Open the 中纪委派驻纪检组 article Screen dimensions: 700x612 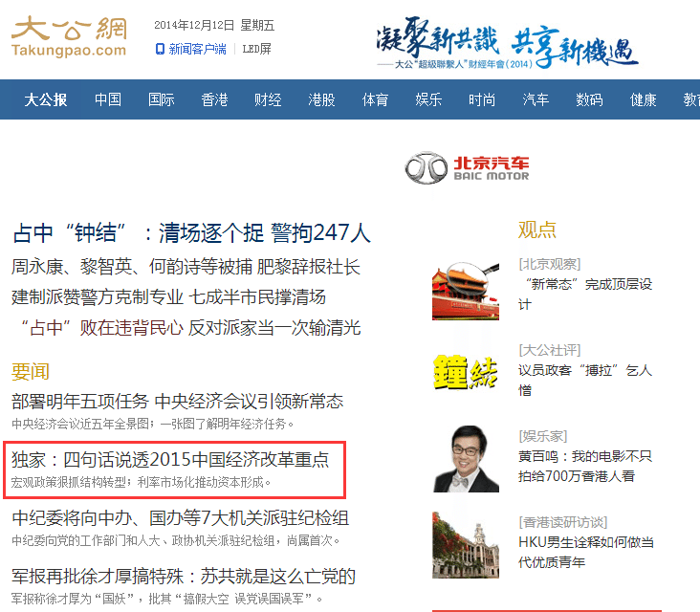coord(180,518)
